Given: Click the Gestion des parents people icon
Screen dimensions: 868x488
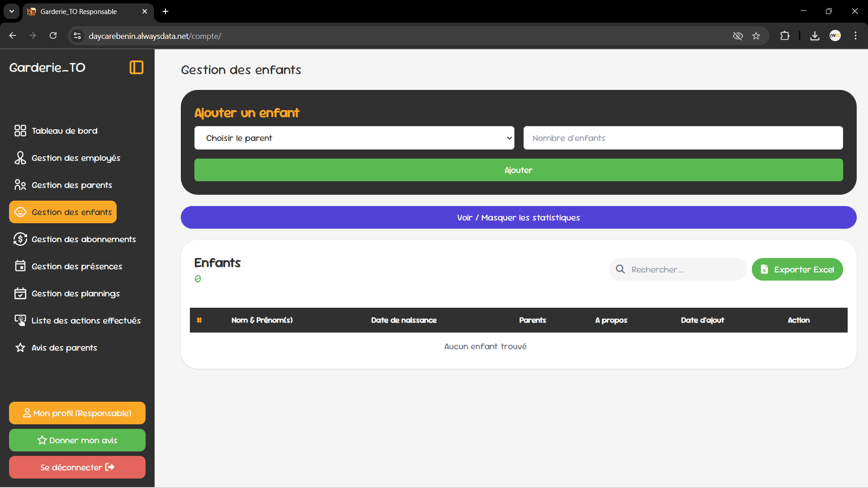Looking at the screenshot, I should click(x=20, y=185).
